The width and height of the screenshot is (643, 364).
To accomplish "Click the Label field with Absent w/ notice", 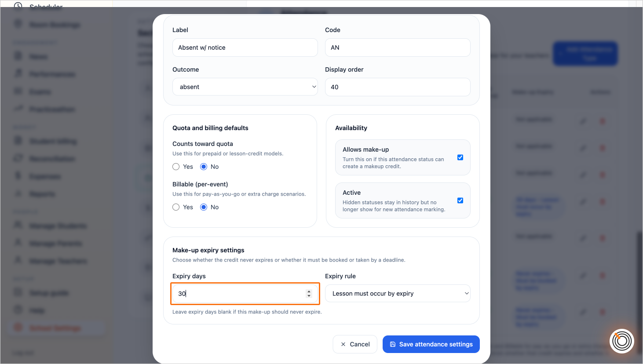I will click(245, 47).
